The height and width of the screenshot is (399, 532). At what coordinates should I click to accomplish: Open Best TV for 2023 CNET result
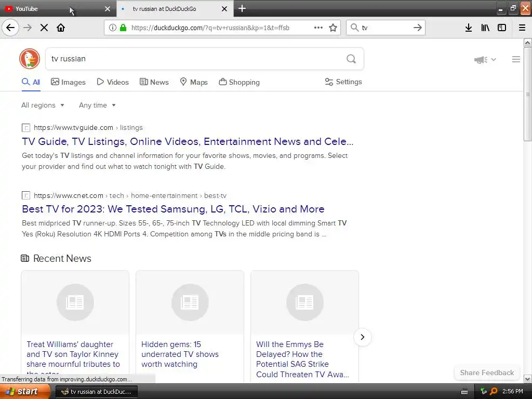coord(173,209)
